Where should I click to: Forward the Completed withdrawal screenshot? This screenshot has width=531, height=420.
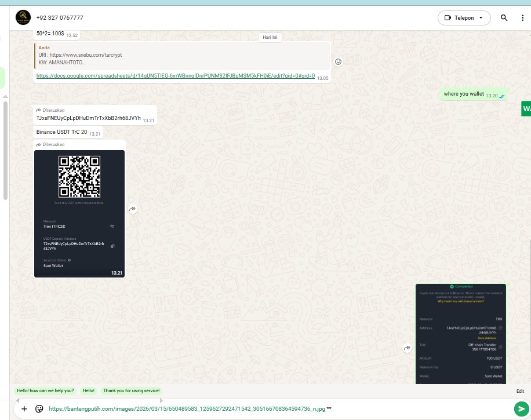(x=408, y=348)
